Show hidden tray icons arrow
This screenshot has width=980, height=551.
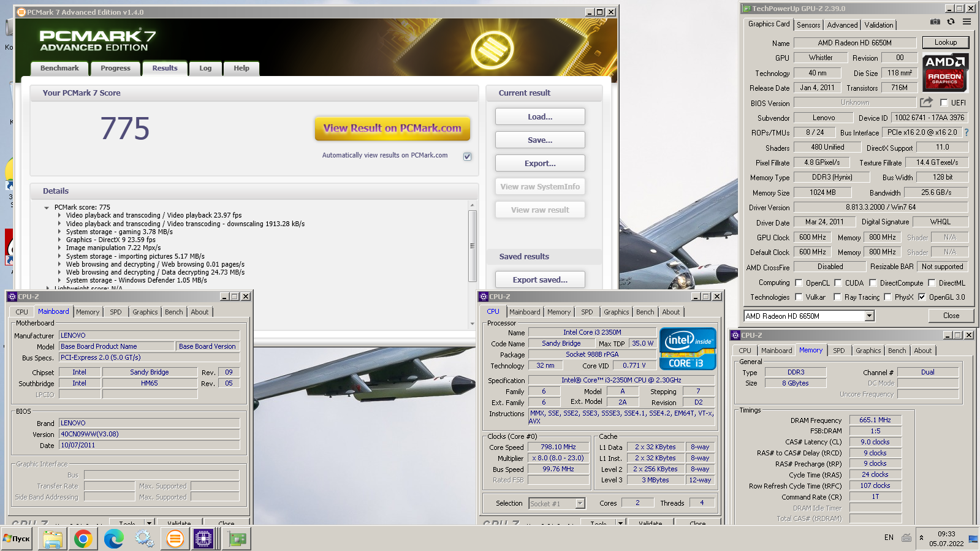[921, 538]
